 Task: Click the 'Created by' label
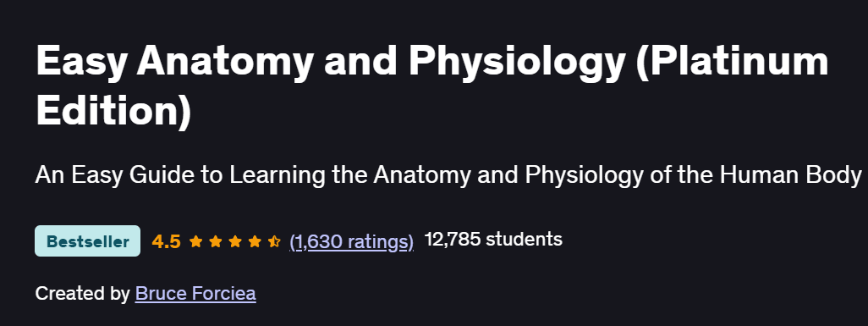tap(82, 293)
